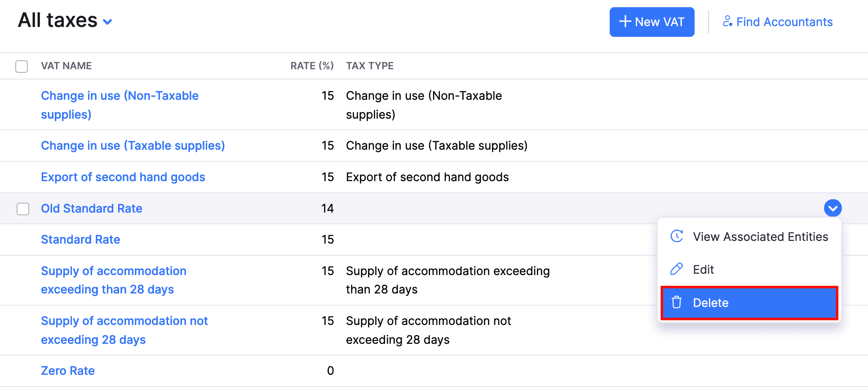
Task: Collapse the Old Standard Rate row menu
Action: pyautogui.click(x=833, y=208)
